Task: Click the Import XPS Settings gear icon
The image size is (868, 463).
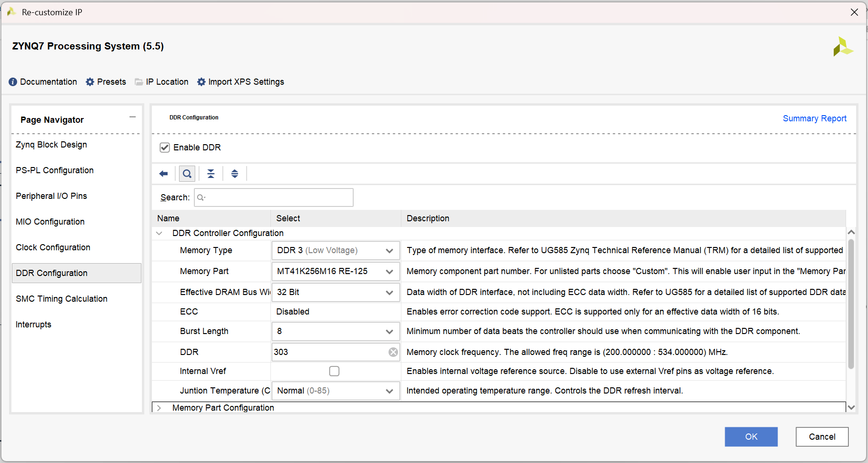Action: click(201, 82)
